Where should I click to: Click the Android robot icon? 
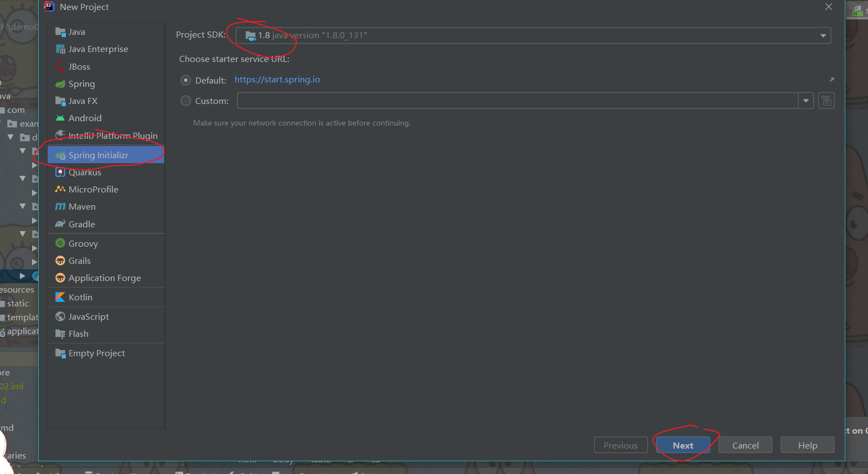60,118
